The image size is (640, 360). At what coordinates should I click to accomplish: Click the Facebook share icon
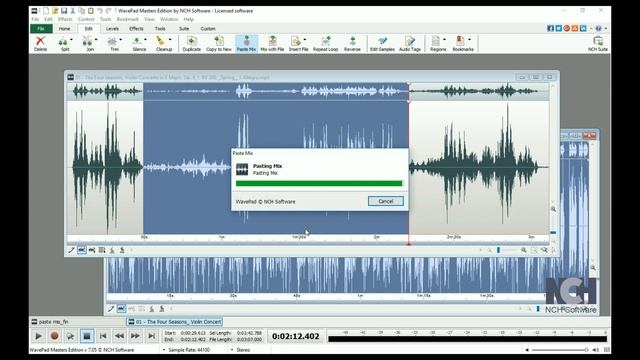coord(550,28)
